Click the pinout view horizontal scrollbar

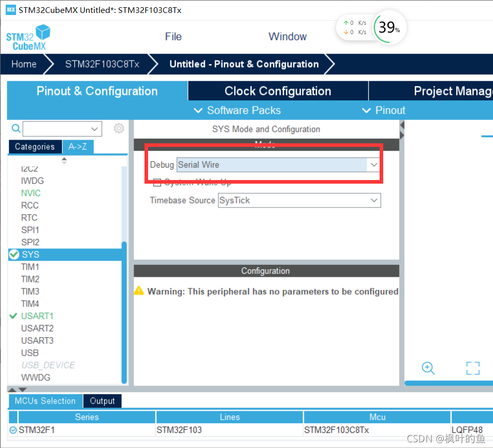[448, 383]
